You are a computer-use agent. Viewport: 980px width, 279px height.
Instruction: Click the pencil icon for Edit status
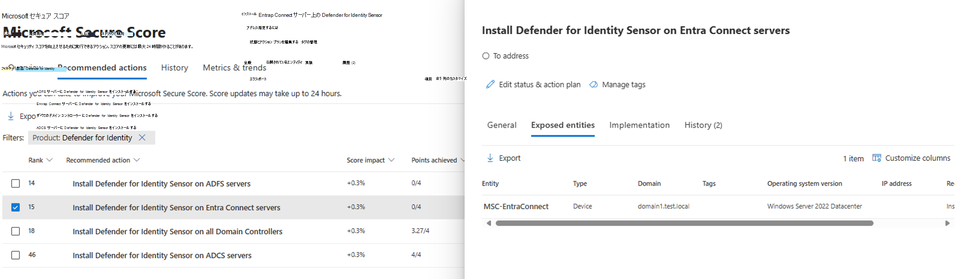490,84
